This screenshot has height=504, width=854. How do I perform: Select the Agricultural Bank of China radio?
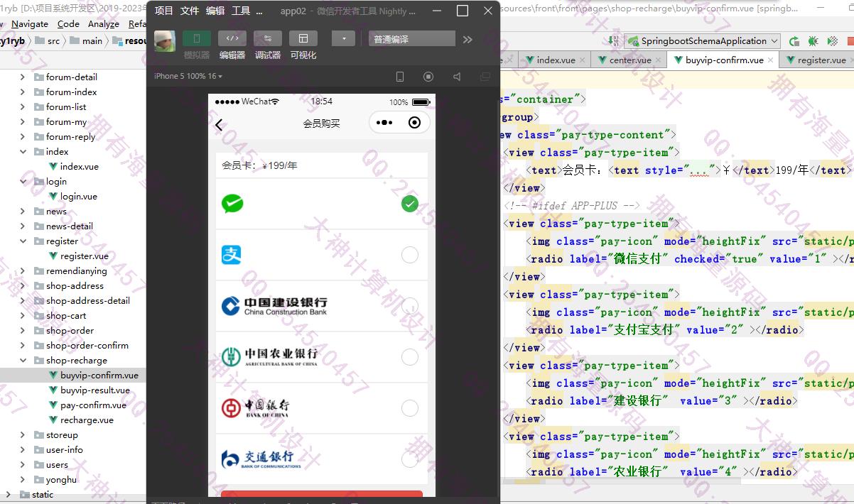click(410, 357)
